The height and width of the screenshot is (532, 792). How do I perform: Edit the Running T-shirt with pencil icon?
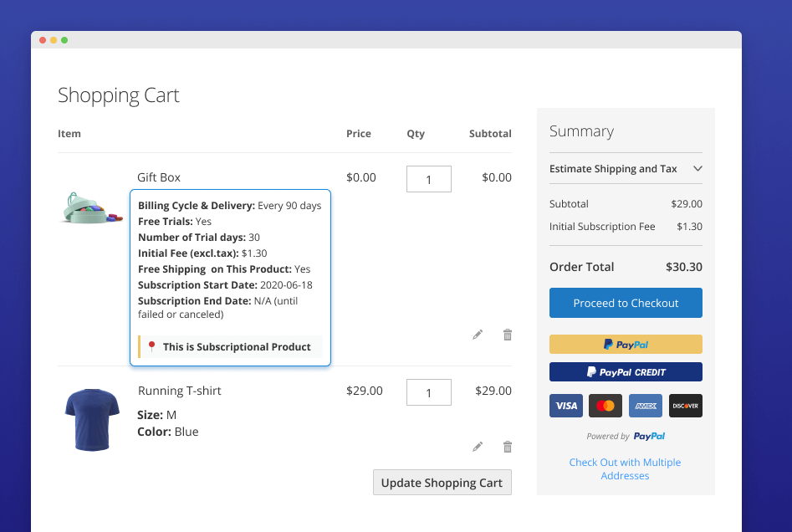(478, 447)
